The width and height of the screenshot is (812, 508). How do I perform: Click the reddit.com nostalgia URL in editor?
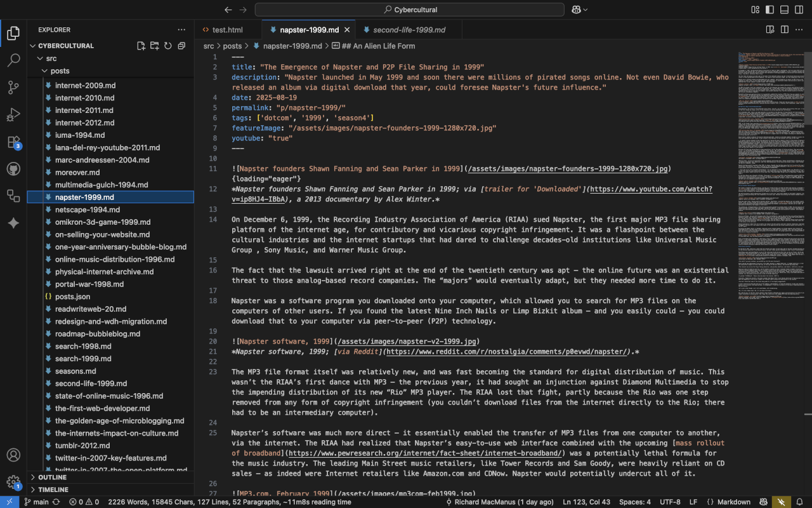(506, 352)
